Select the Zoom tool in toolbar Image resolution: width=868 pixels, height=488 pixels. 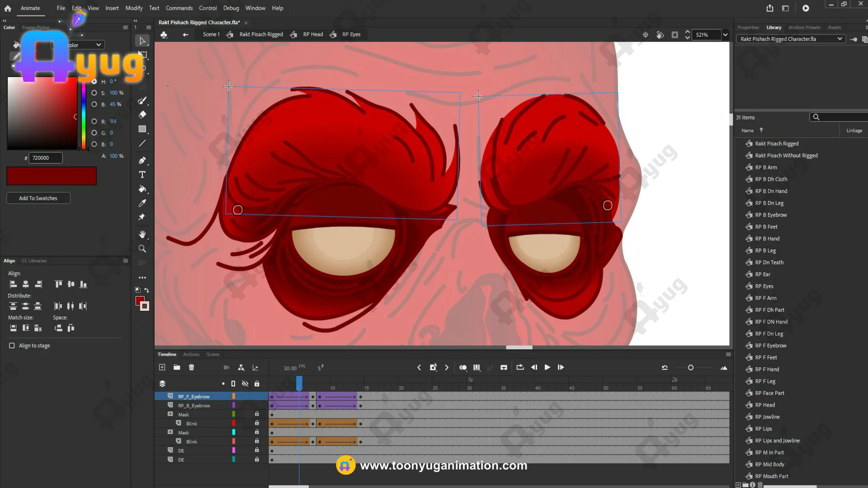tap(142, 249)
